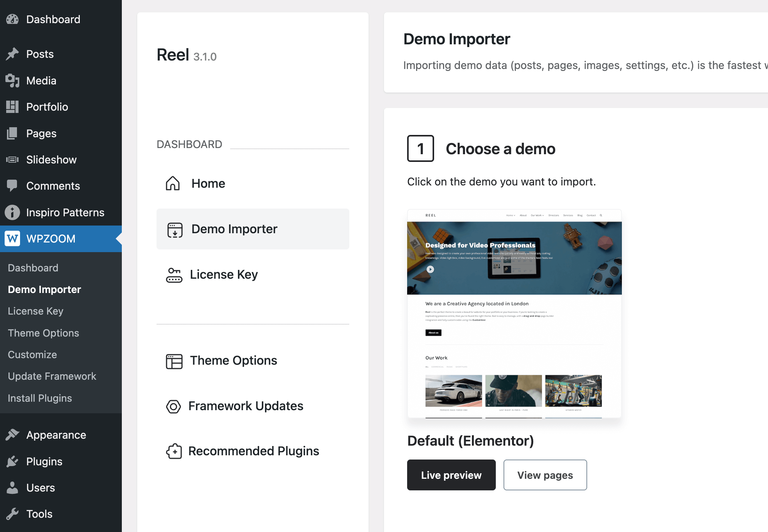
Task: Click the Theme Options layout icon
Action: click(x=174, y=361)
